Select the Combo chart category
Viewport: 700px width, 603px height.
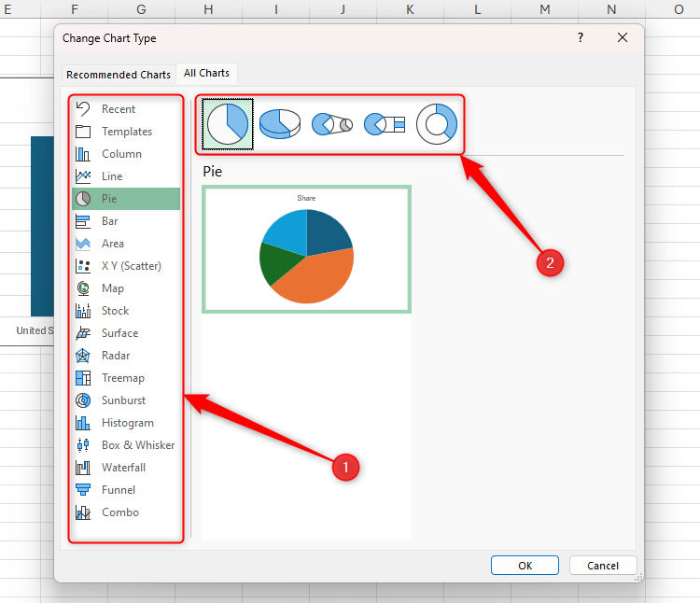tap(120, 512)
